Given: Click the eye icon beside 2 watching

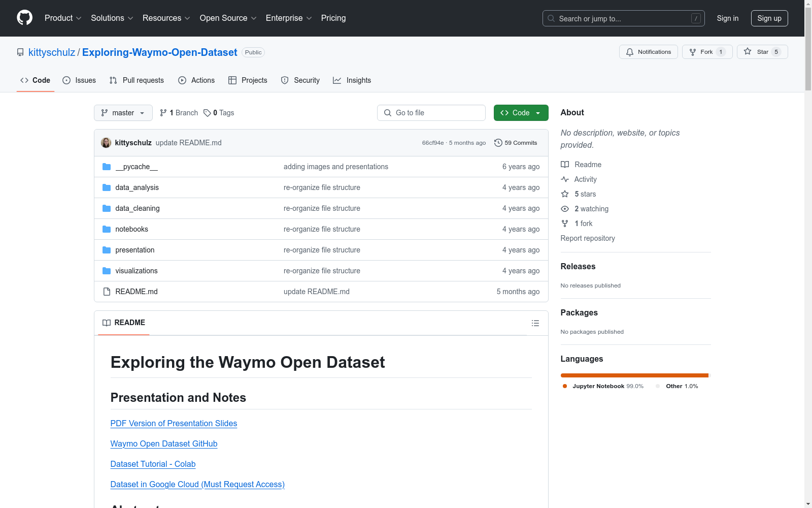Looking at the screenshot, I should (x=565, y=209).
